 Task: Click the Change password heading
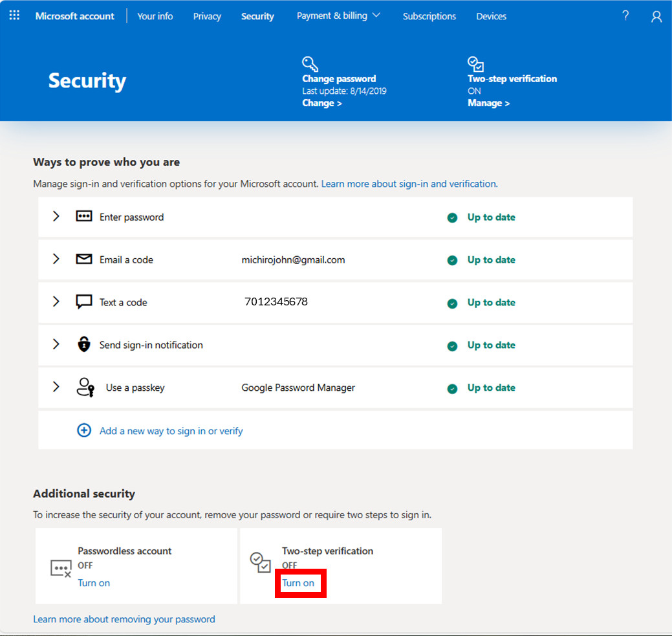(x=339, y=78)
